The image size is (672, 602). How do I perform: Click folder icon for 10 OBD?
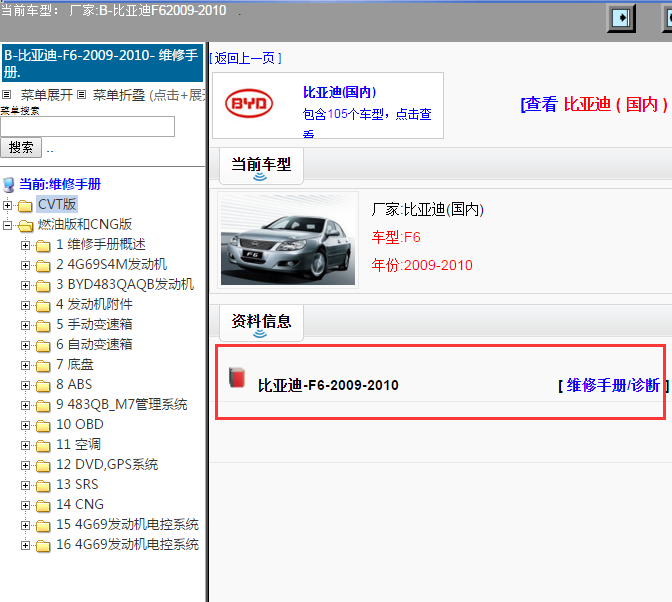click(43, 425)
